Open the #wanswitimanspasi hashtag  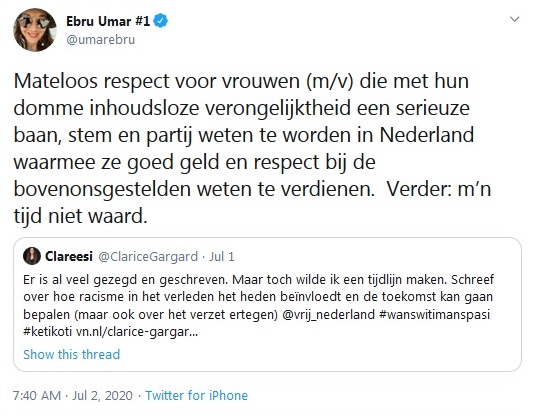tap(434, 314)
